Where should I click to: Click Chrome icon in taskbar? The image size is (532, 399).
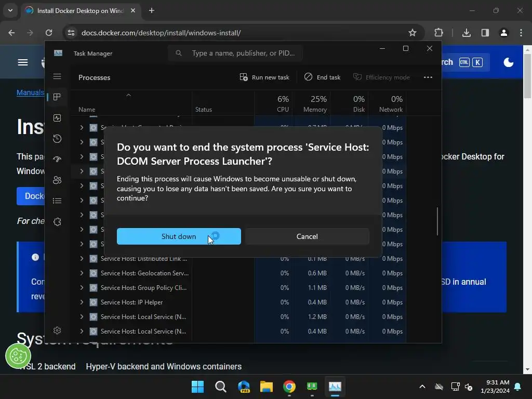(x=289, y=387)
